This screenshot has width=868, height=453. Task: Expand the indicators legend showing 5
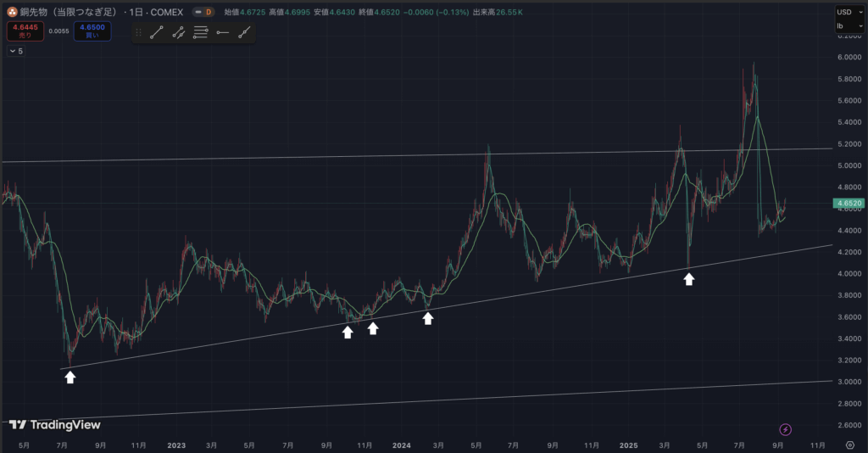coord(15,51)
